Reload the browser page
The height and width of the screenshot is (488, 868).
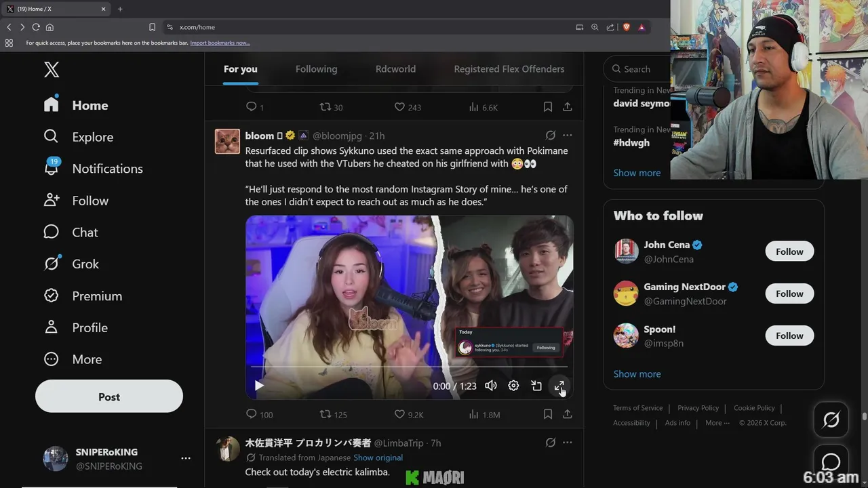pyautogui.click(x=36, y=27)
